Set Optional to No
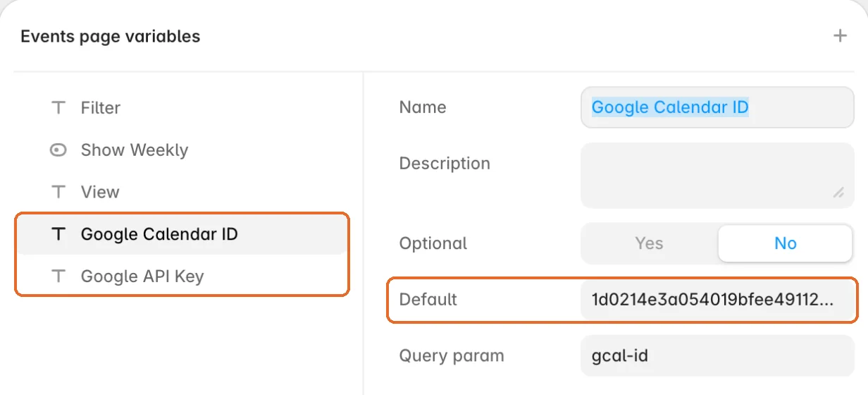The image size is (868, 395). (785, 243)
